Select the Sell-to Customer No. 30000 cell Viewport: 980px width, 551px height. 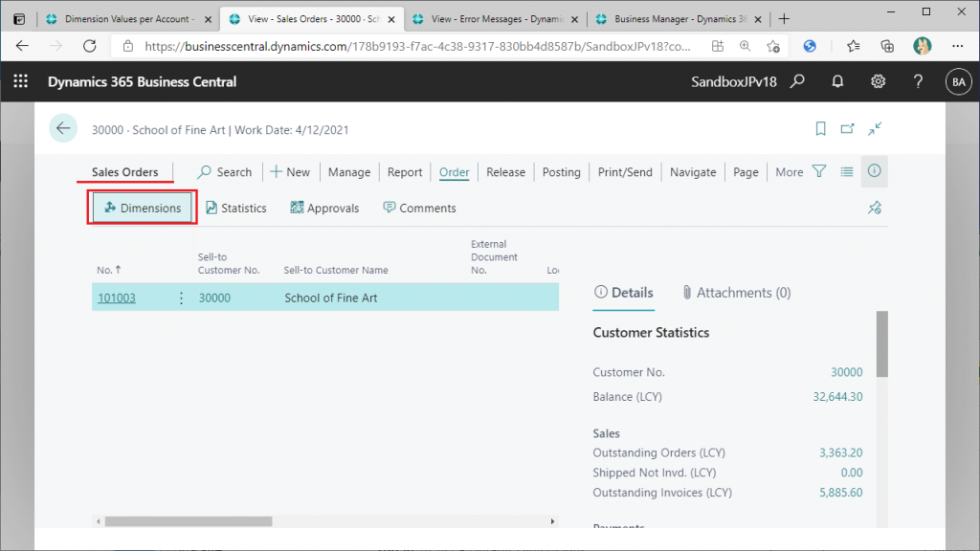[x=214, y=298]
